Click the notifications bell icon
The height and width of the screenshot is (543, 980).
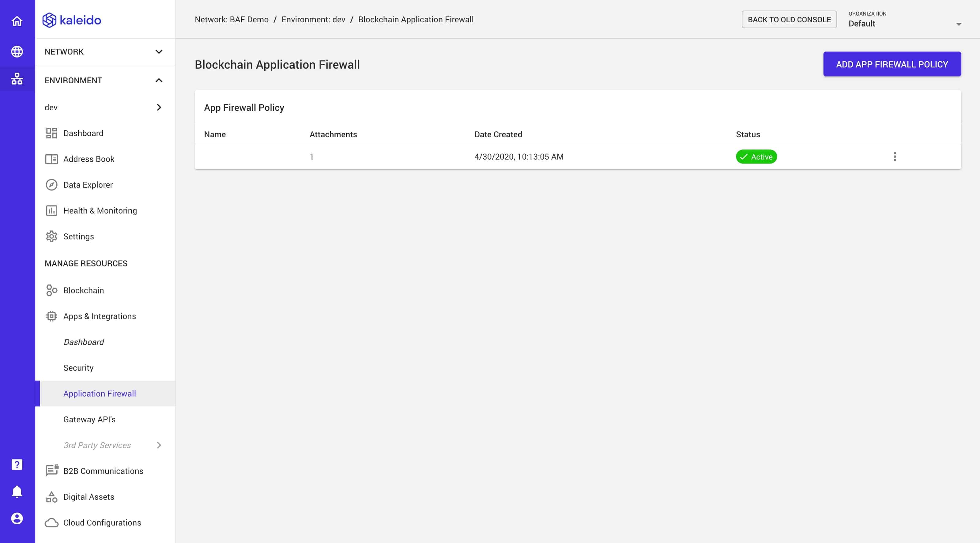tap(17, 491)
